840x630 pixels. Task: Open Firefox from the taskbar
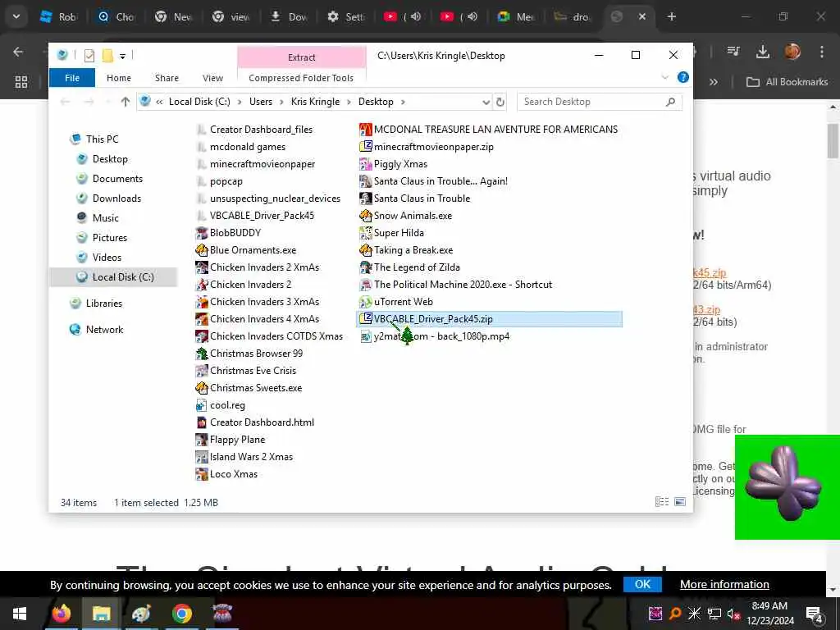pos(61,614)
